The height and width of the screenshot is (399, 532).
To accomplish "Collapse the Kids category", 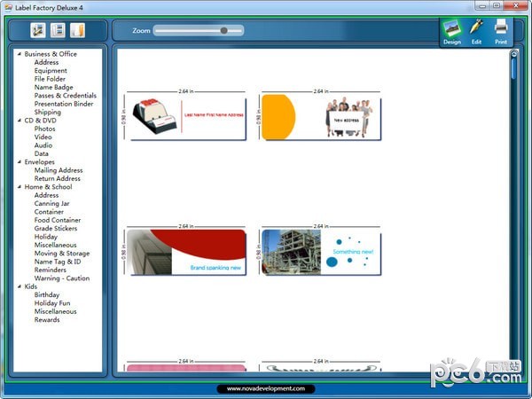I will (x=20, y=286).
